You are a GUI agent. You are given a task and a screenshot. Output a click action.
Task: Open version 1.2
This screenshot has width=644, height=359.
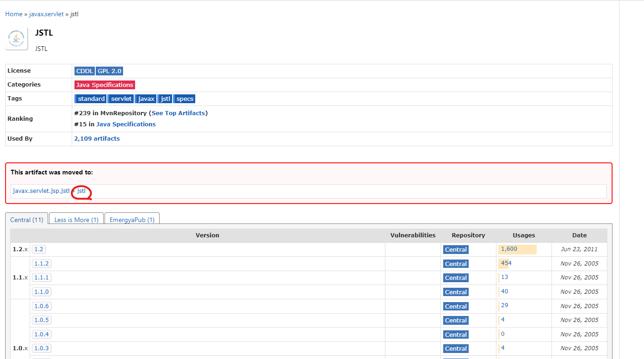tap(39, 249)
